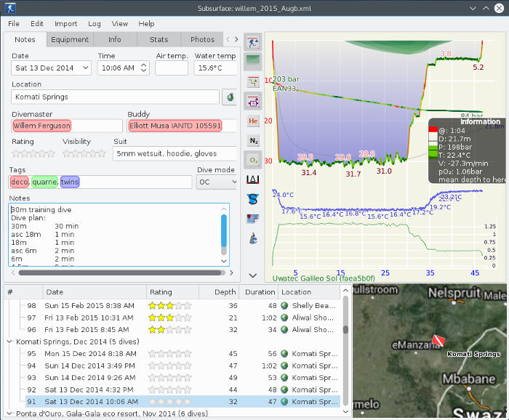This screenshot has height=420, width=509.
Task: Collapse the Komati Springs, Dec 2014 trip
Action: pos(9,342)
